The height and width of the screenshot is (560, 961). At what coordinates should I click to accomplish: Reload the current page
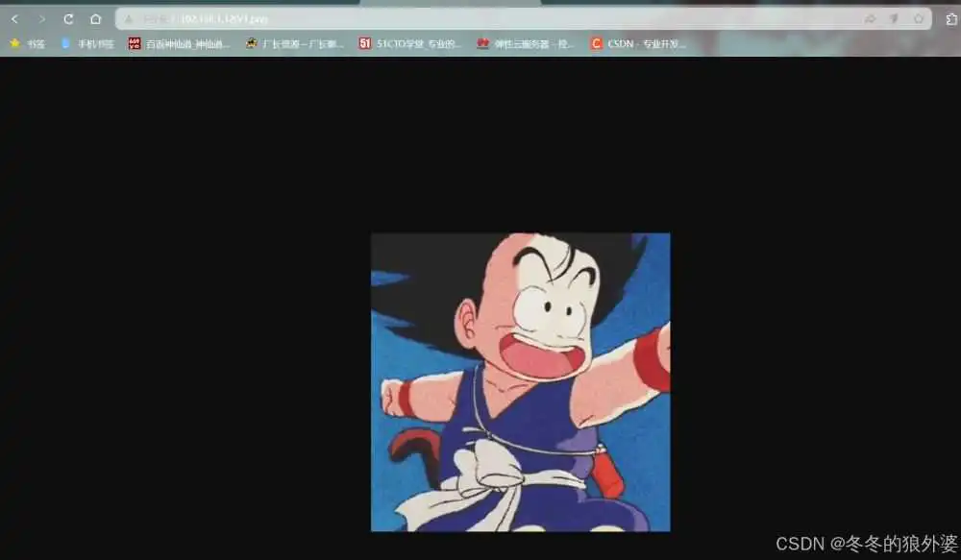click(x=68, y=19)
